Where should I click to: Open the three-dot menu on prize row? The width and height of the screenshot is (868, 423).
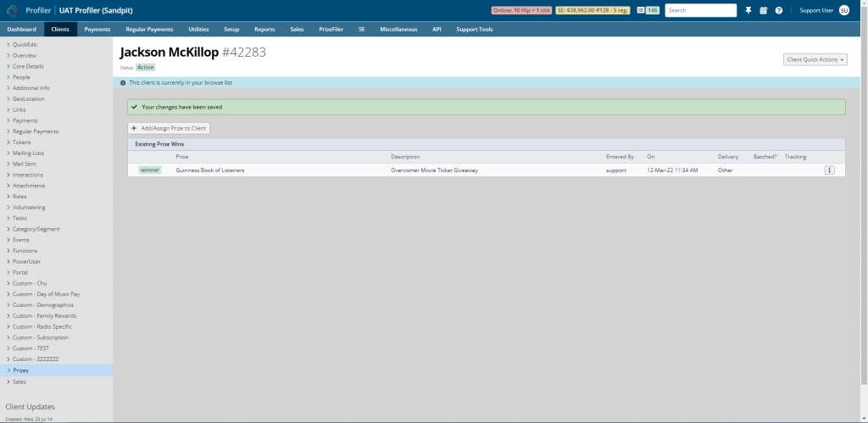click(x=829, y=170)
